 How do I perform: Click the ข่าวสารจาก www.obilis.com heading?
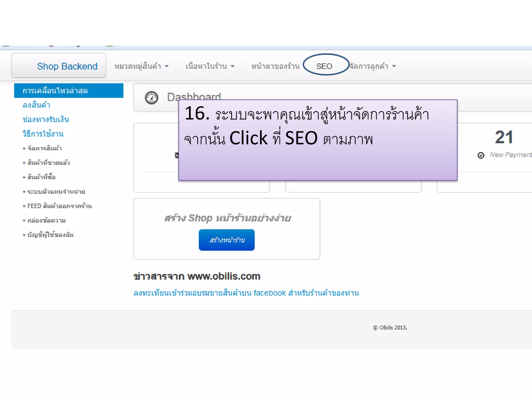(x=197, y=276)
